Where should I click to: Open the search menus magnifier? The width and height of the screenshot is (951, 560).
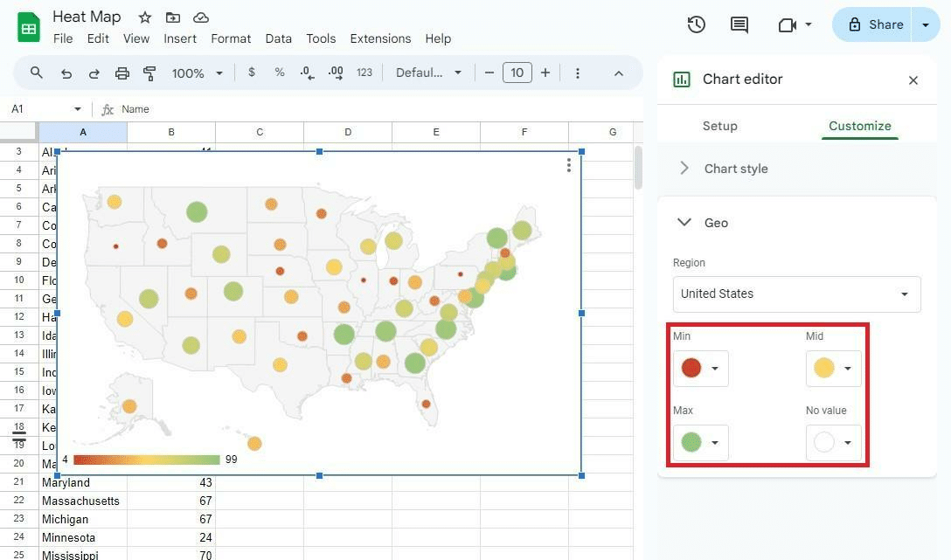pyautogui.click(x=37, y=73)
